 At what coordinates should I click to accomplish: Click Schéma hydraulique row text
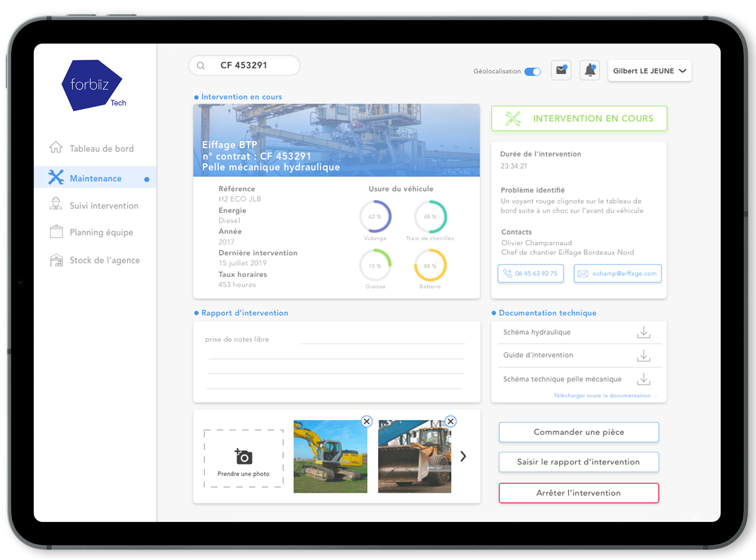537,332
